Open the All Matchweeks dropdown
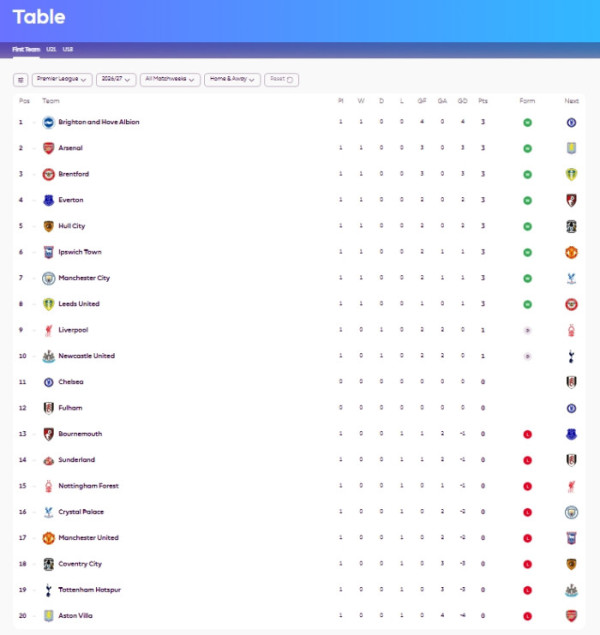Viewport: 600px width, 635px height. [x=170, y=80]
